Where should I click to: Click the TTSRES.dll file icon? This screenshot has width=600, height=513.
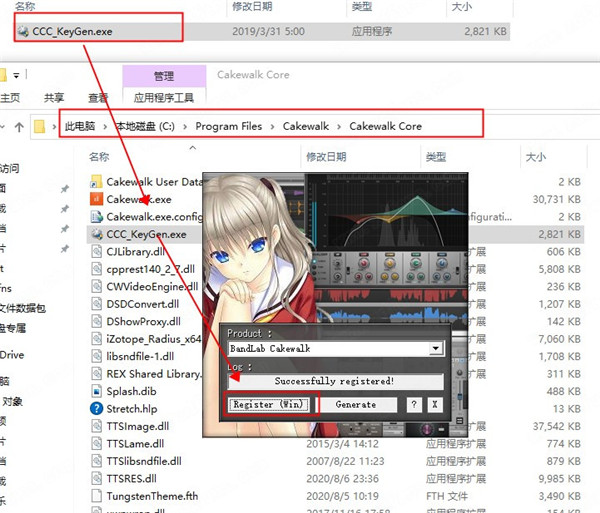[x=96, y=479]
